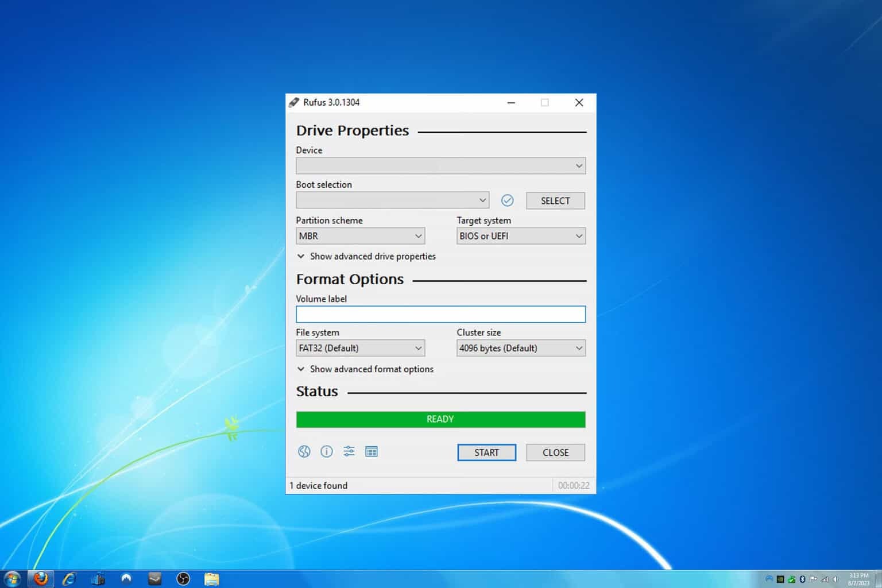
Task: Open the Partition scheme dropdown
Action: 360,235
